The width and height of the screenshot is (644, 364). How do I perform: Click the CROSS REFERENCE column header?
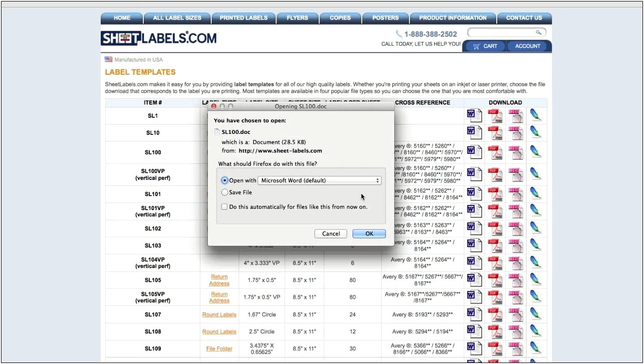coord(423,103)
